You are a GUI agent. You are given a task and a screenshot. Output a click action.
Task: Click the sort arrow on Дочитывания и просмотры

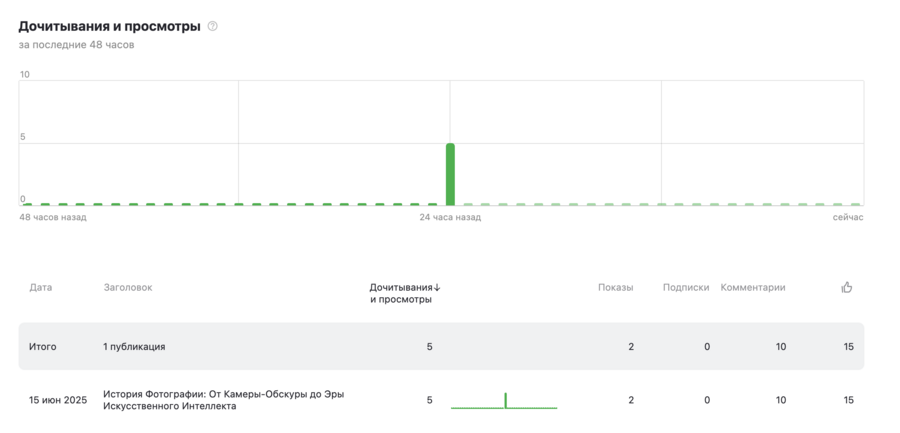(x=437, y=288)
